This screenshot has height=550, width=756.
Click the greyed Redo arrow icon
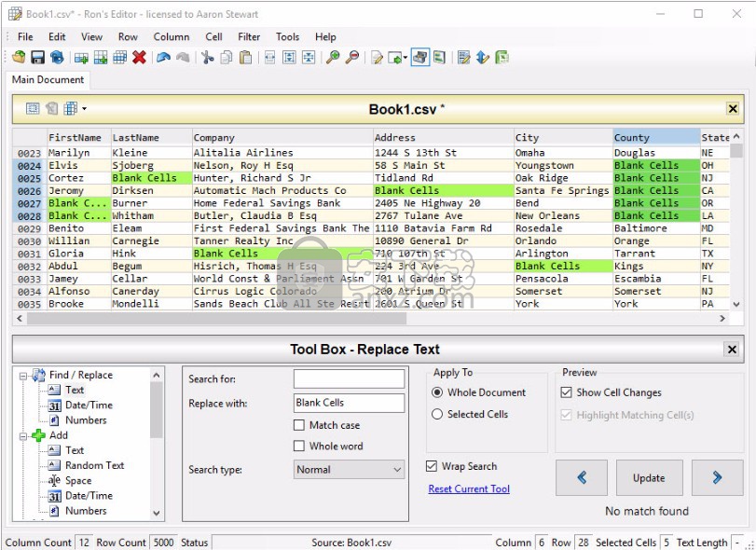click(183, 58)
